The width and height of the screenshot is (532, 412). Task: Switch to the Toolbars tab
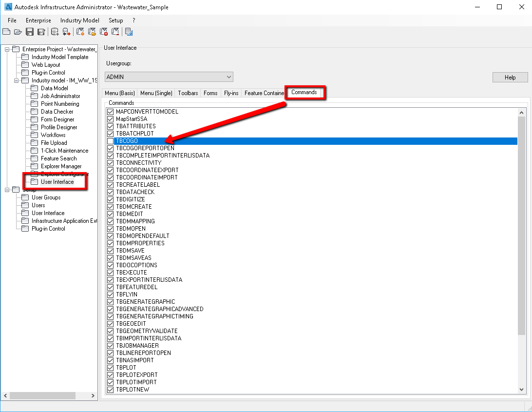pos(187,93)
